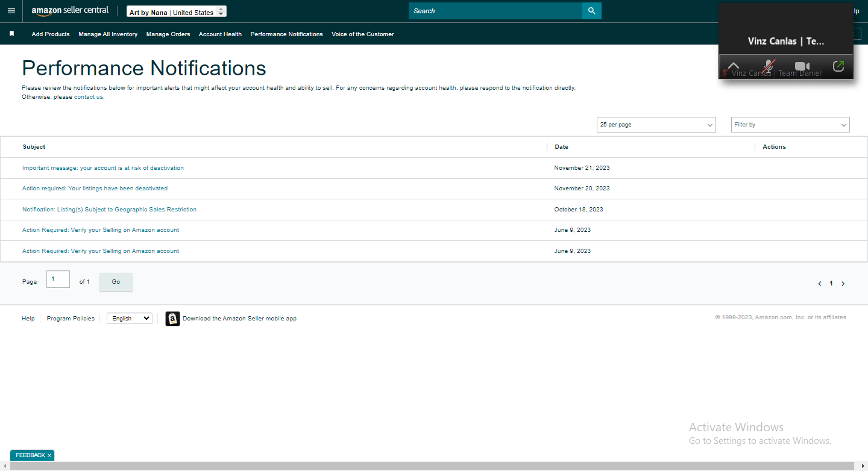Image resolution: width=868 pixels, height=471 pixels.
Task: Open the hamburger main menu
Action: pyautogui.click(x=11, y=11)
